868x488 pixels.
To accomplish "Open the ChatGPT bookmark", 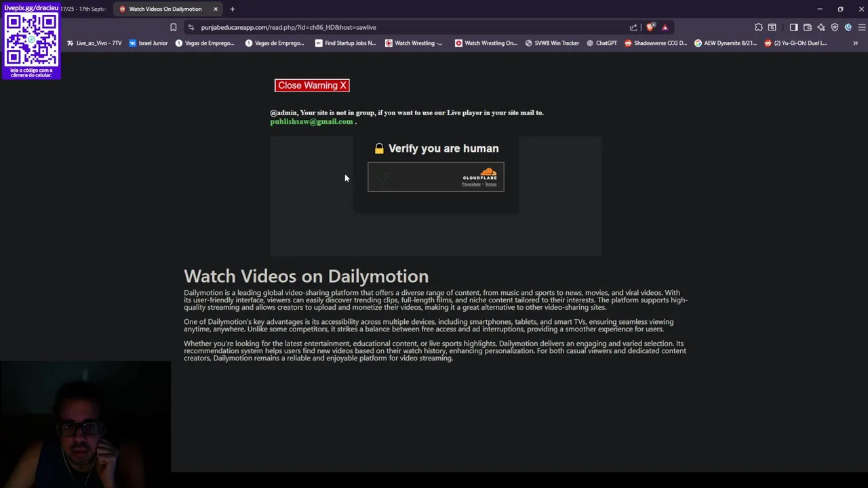I will (x=601, y=43).
